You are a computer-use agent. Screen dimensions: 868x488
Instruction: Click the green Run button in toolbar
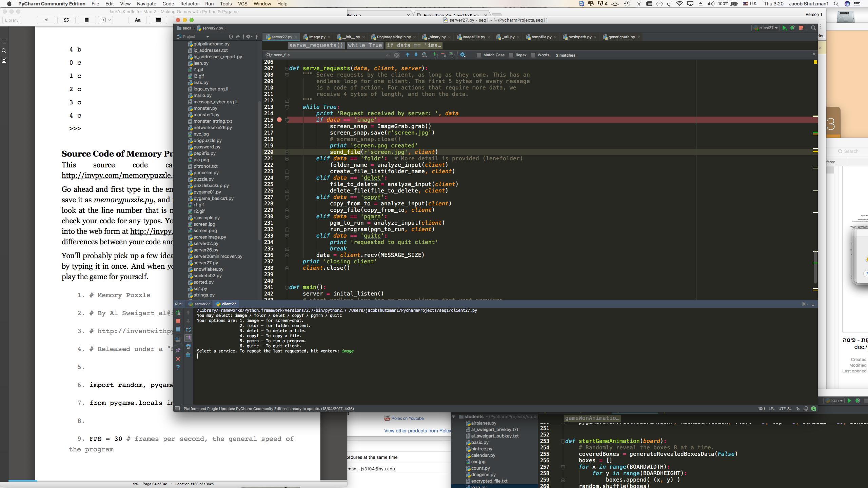[x=784, y=28]
